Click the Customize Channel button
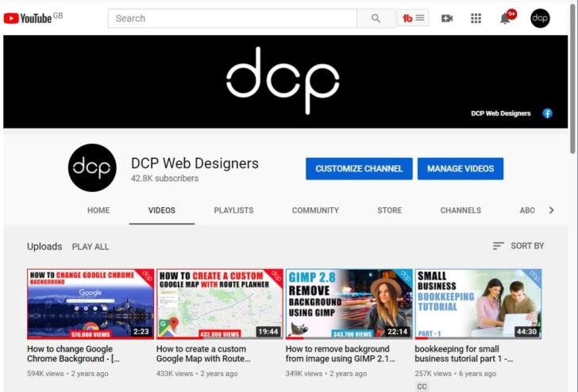The height and width of the screenshot is (392, 578). pos(359,169)
